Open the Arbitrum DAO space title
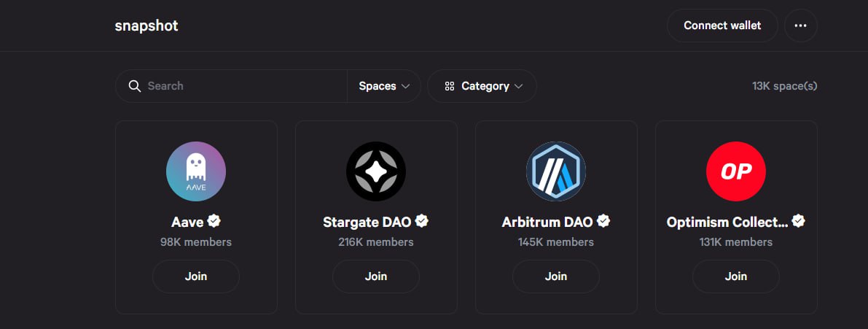Screen dimensions: 868x329 click(547, 222)
